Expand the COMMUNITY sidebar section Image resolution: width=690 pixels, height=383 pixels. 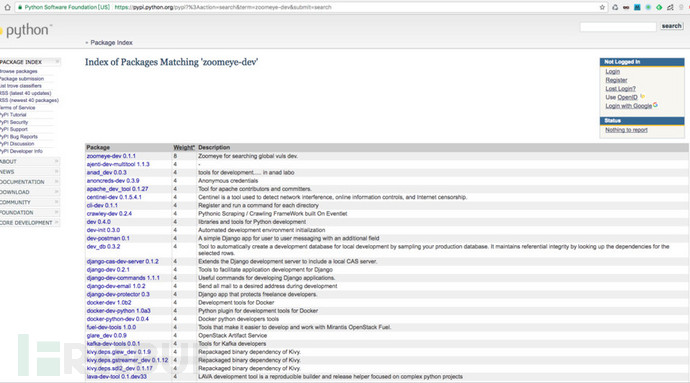click(x=29, y=202)
